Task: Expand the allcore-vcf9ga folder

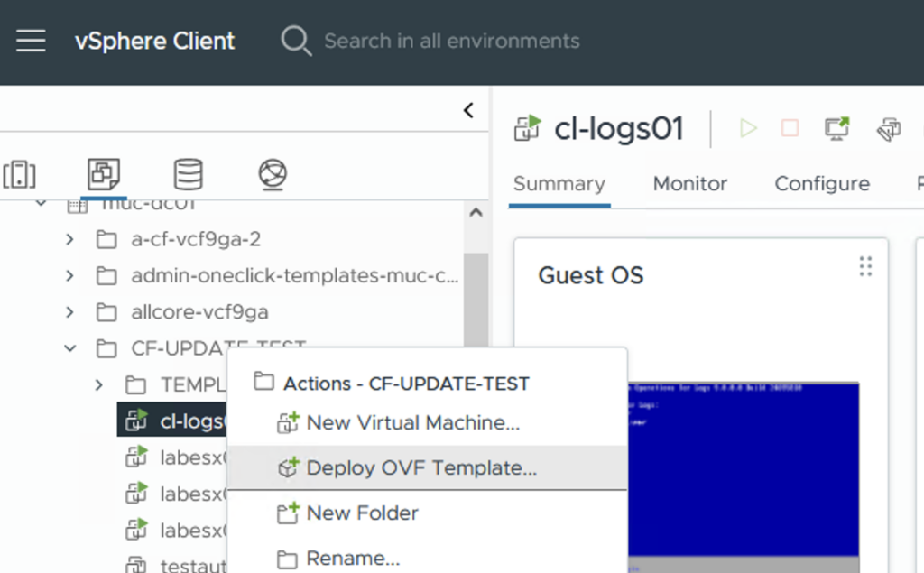Action: 70,312
